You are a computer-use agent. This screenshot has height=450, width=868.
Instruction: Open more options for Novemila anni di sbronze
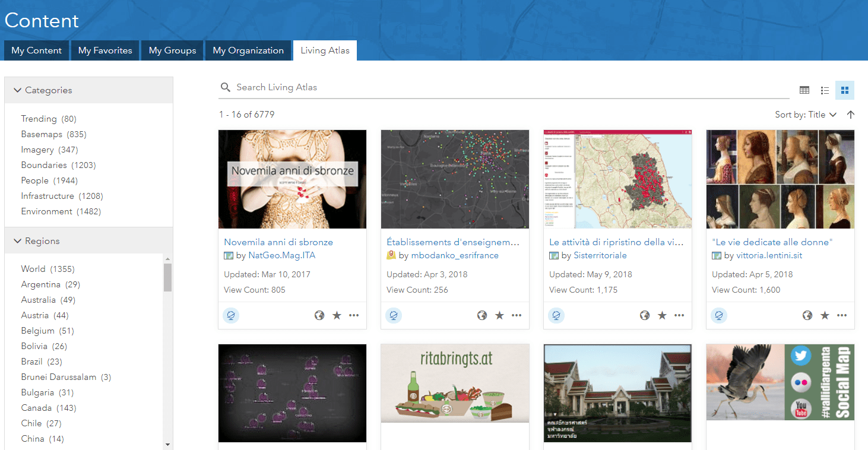point(354,315)
